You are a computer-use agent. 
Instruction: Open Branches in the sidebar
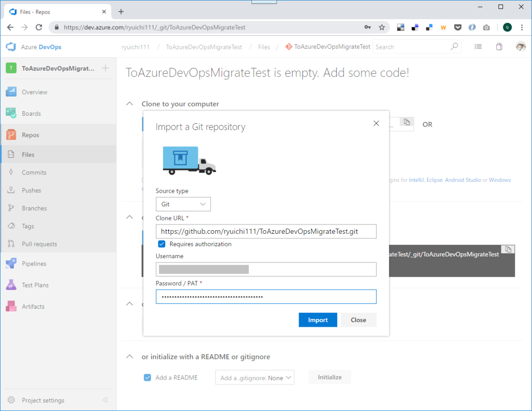tap(58, 208)
